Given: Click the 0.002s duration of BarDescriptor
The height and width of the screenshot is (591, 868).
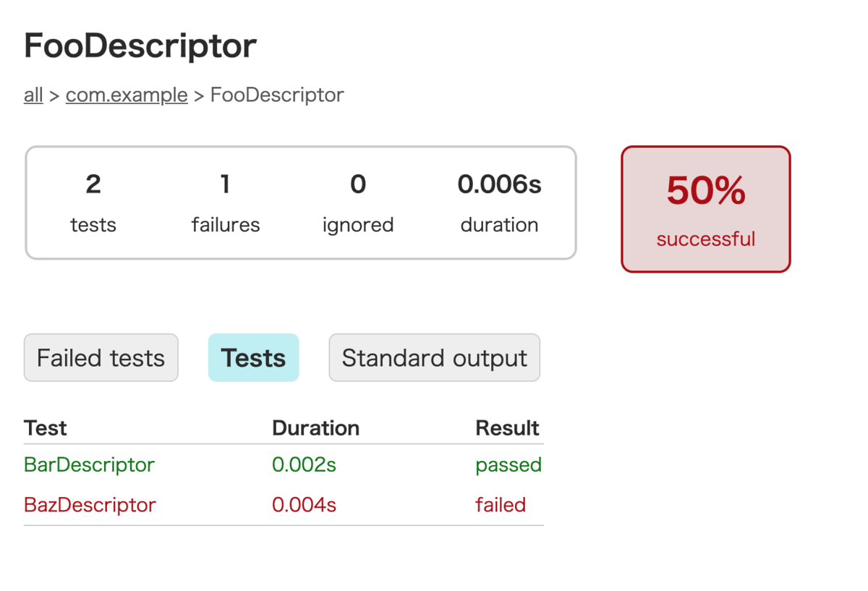Looking at the screenshot, I should pos(304,464).
